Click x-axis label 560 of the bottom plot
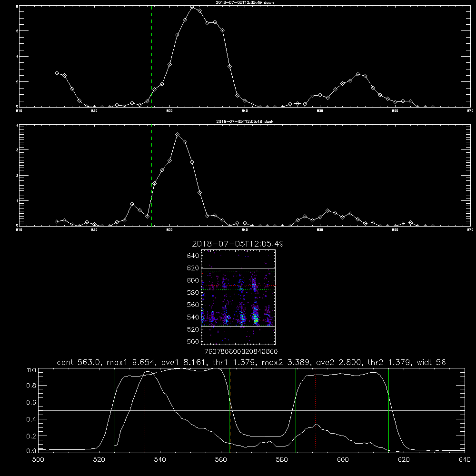This screenshot has height=476, width=476. [221, 460]
